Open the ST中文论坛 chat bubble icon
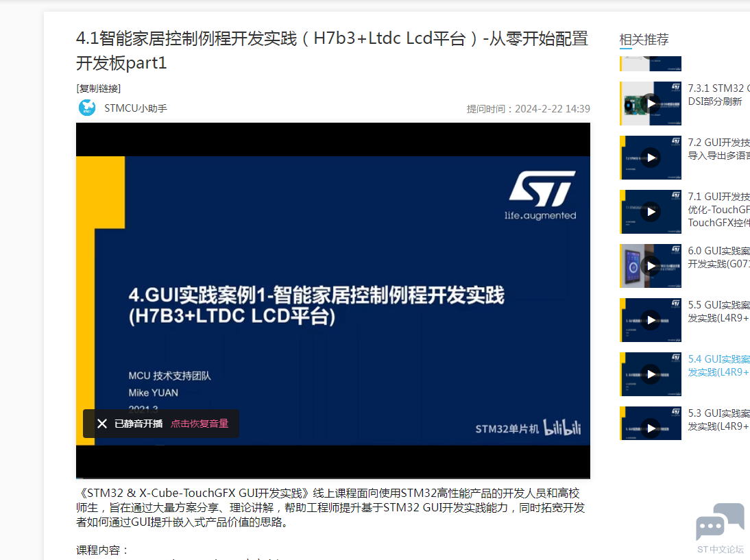 point(720,521)
